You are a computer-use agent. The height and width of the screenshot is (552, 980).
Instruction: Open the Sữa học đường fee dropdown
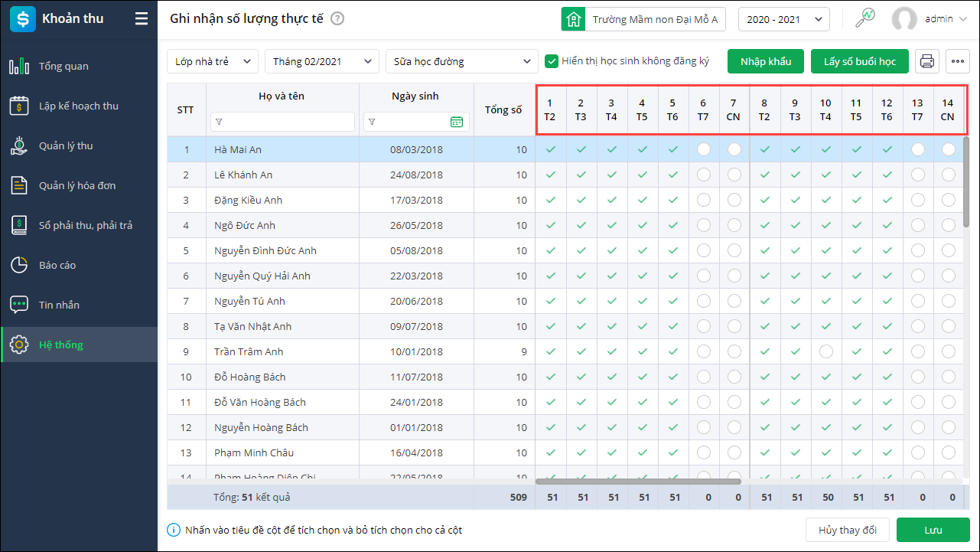coord(461,61)
